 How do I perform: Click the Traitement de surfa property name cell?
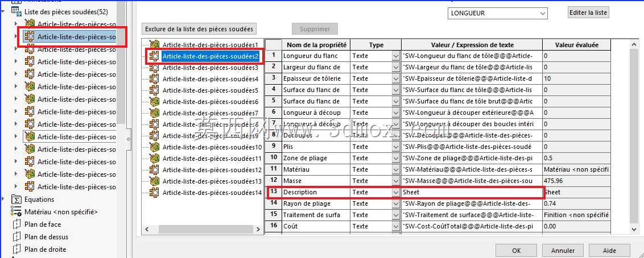(x=316, y=215)
